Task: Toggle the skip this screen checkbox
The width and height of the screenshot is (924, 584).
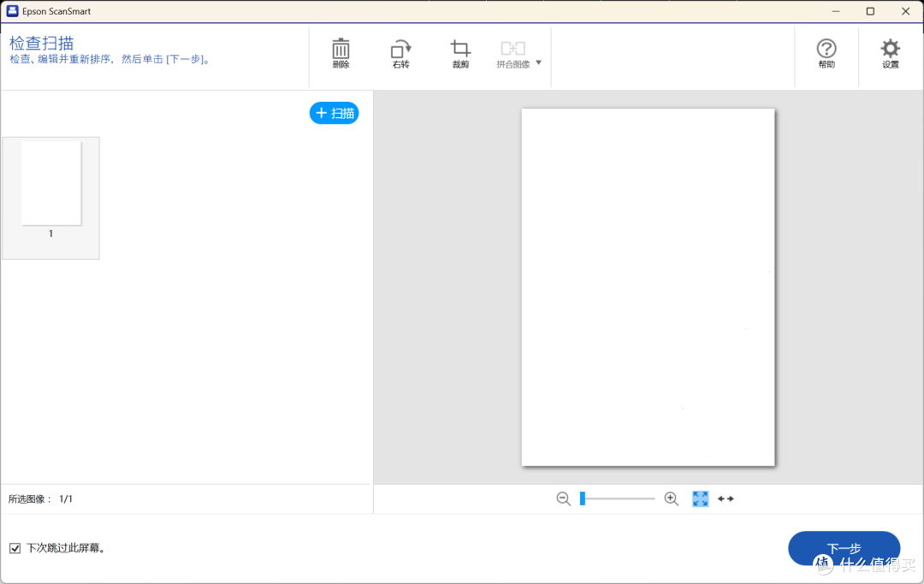Action: point(15,548)
